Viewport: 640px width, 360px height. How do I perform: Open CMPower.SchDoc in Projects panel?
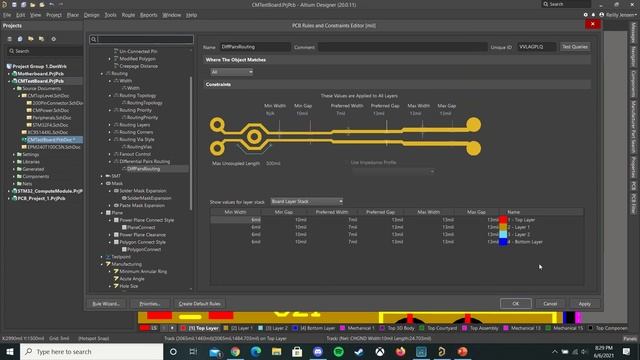pyautogui.click(x=51, y=110)
